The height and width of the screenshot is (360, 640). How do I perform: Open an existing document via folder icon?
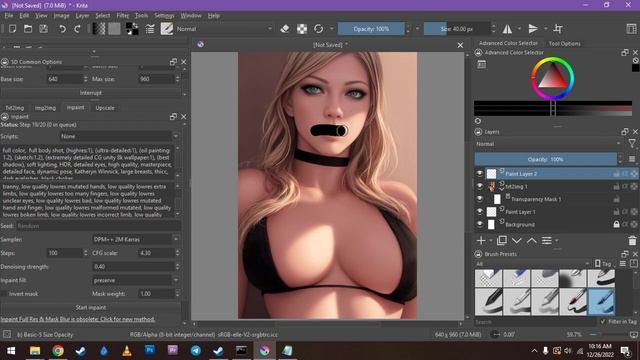pyautogui.click(x=28, y=29)
